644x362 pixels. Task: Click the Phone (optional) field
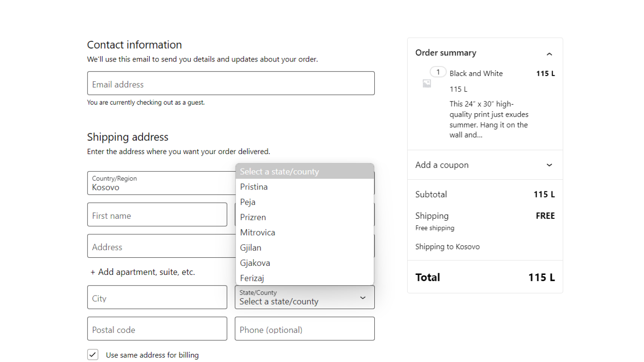tap(304, 329)
